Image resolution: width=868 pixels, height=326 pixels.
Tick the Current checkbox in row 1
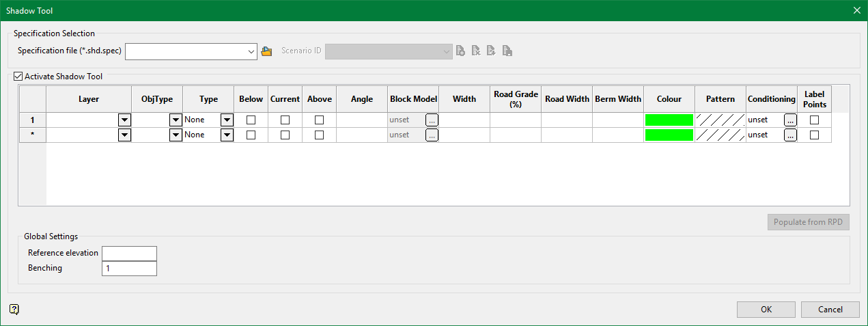tap(285, 120)
